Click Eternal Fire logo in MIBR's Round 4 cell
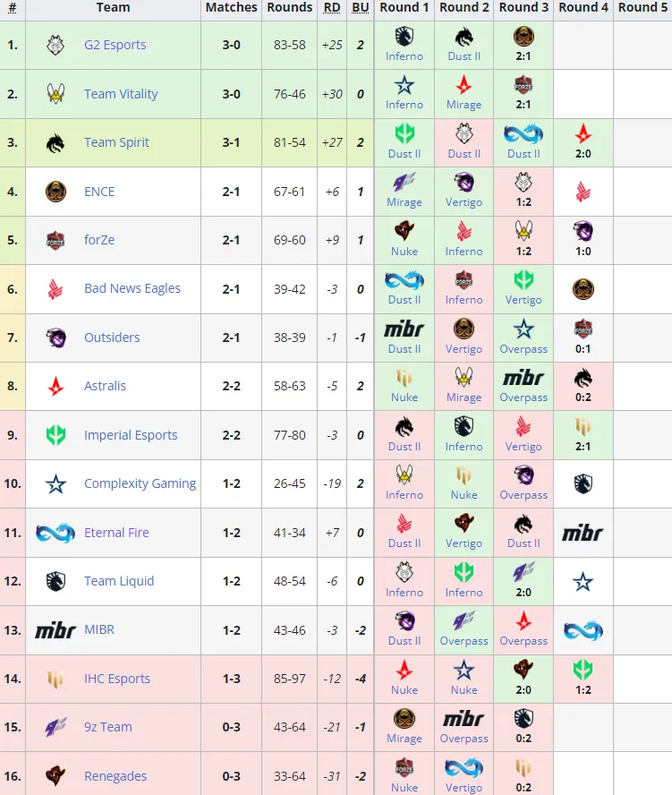 [x=583, y=630]
